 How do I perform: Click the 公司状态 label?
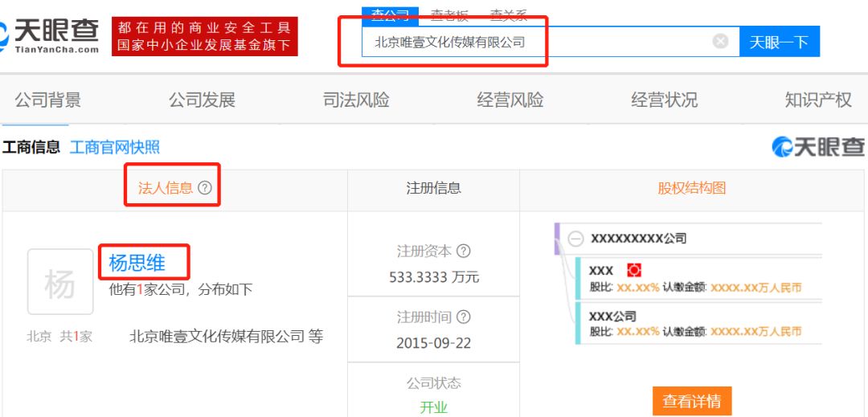(x=433, y=382)
